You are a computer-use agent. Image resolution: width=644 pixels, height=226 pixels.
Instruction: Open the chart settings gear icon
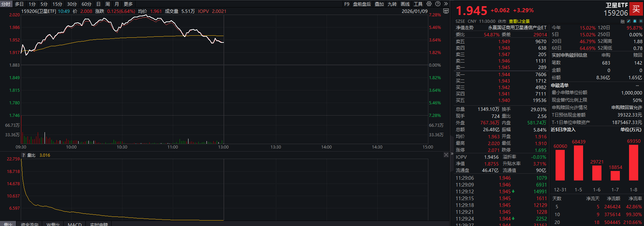pyautogui.click(x=429, y=4)
